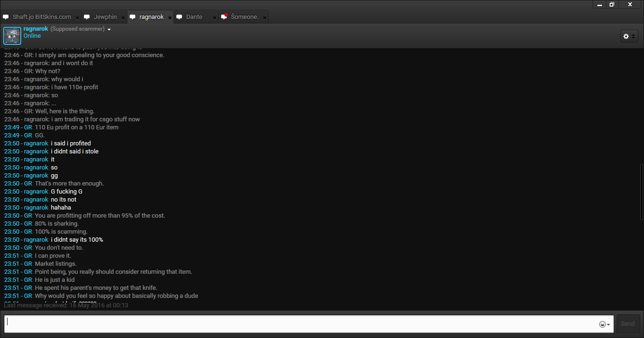View ragnarok's profile avatar
This screenshot has height=338, width=644.
tap(12, 36)
